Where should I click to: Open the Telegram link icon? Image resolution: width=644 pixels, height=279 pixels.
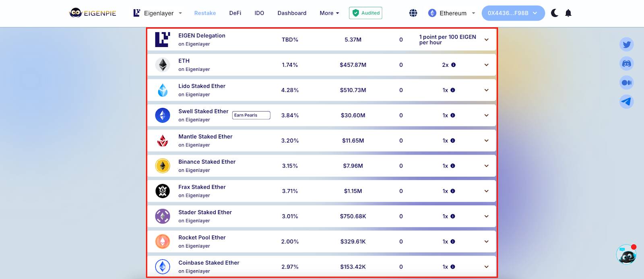[627, 101]
